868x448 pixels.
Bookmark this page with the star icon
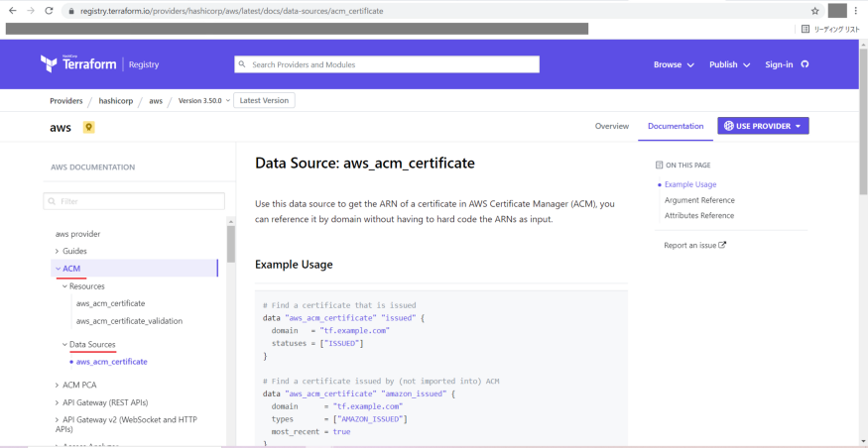pos(814,11)
